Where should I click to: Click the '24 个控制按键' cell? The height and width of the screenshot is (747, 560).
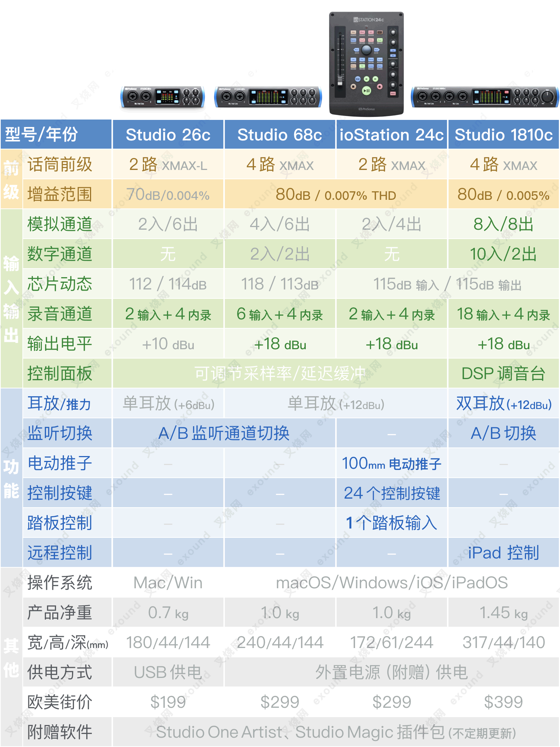tap(392, 493)
